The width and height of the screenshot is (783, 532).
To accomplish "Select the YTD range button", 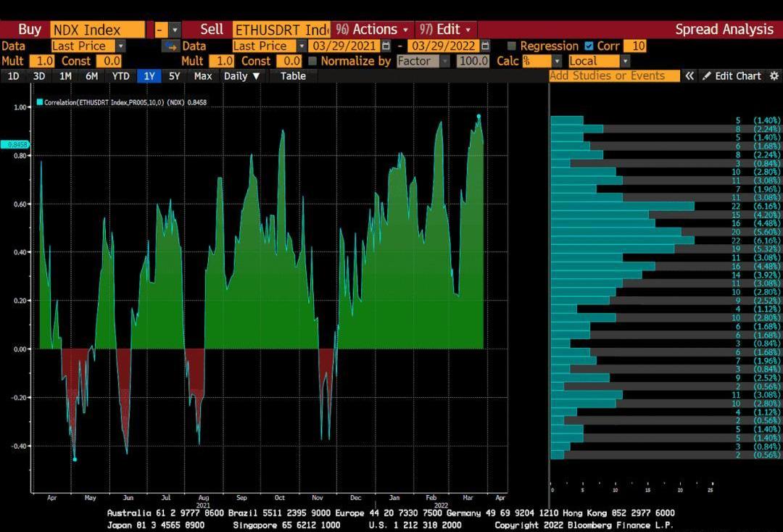I will coord(120,76).
